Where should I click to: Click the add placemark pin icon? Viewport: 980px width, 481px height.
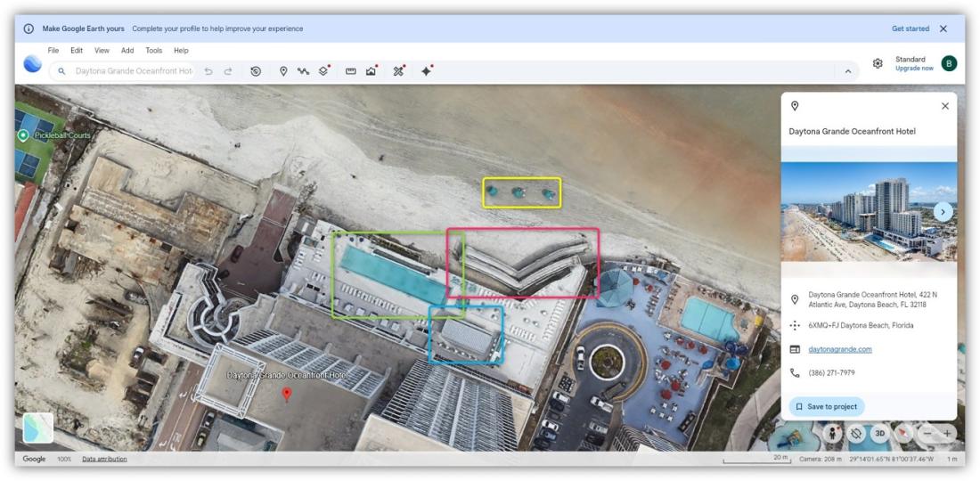click(283, 71)
